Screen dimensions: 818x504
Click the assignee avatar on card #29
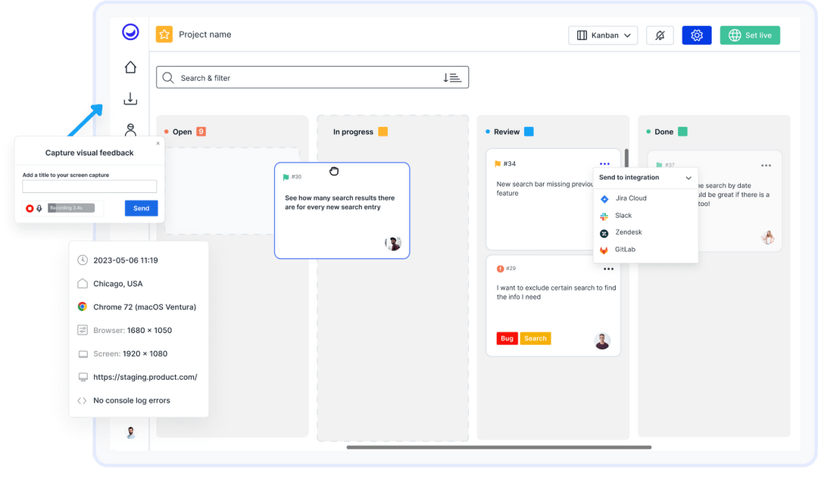coord(602,341)
